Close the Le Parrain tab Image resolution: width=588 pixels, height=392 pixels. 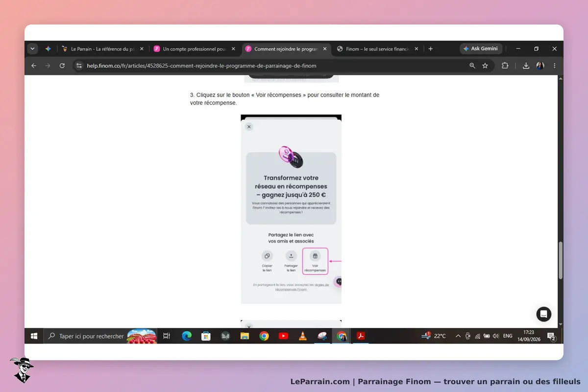[x=142, y=49]
